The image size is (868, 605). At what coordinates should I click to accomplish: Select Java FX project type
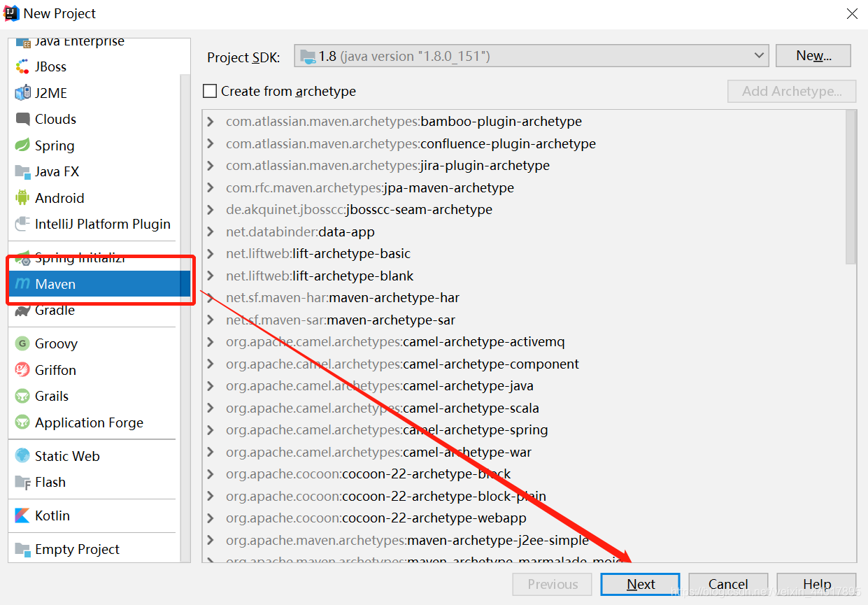(94, 172)
